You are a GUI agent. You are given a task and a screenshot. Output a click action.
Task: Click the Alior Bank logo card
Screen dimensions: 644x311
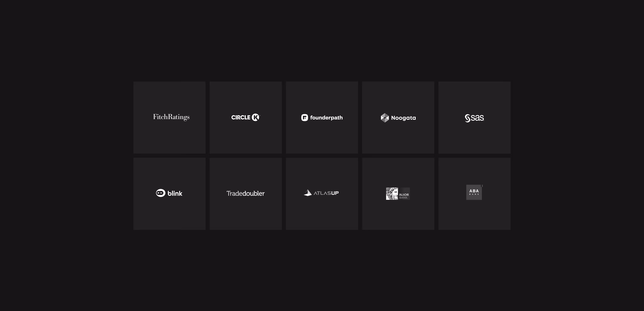pyautogui.click(x=398, y=194)
